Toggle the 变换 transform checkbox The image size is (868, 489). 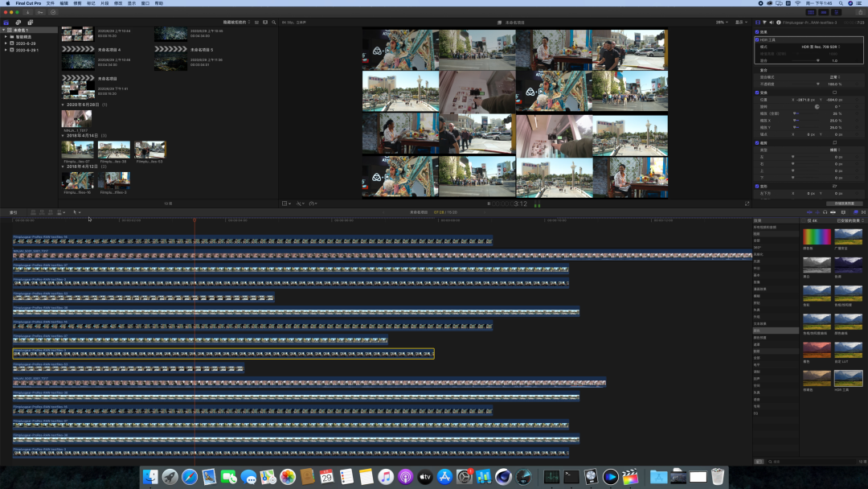click(757, 92)
